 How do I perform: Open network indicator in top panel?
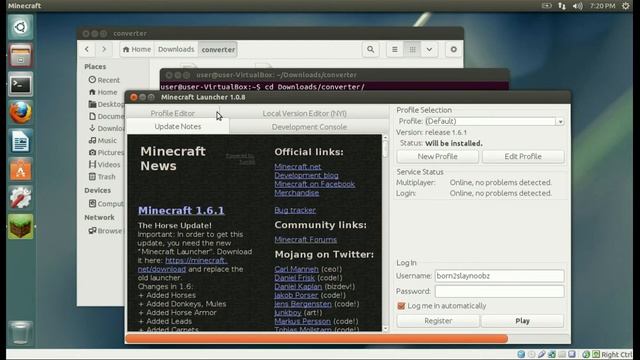coord(562,6)
